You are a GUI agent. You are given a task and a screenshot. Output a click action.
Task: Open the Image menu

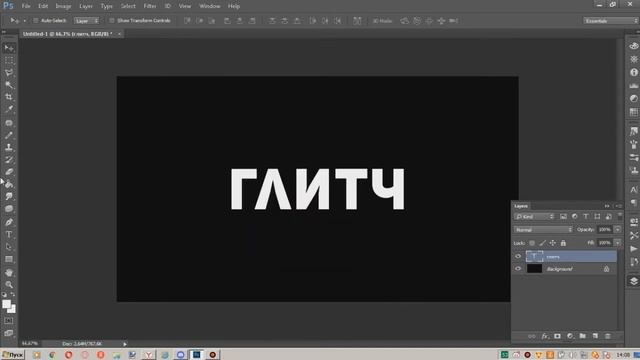(x=63, y=6)
